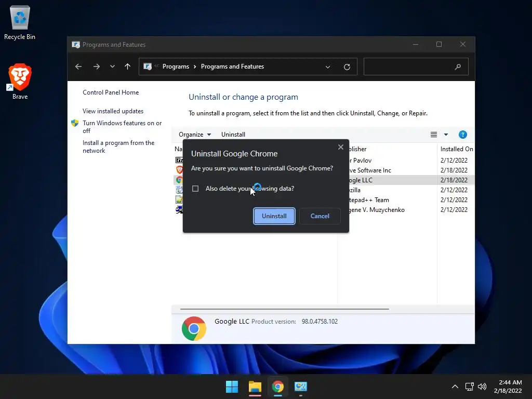Open the Recycle Bin desktop icon
532x399 pixels.
pos(20,23)
